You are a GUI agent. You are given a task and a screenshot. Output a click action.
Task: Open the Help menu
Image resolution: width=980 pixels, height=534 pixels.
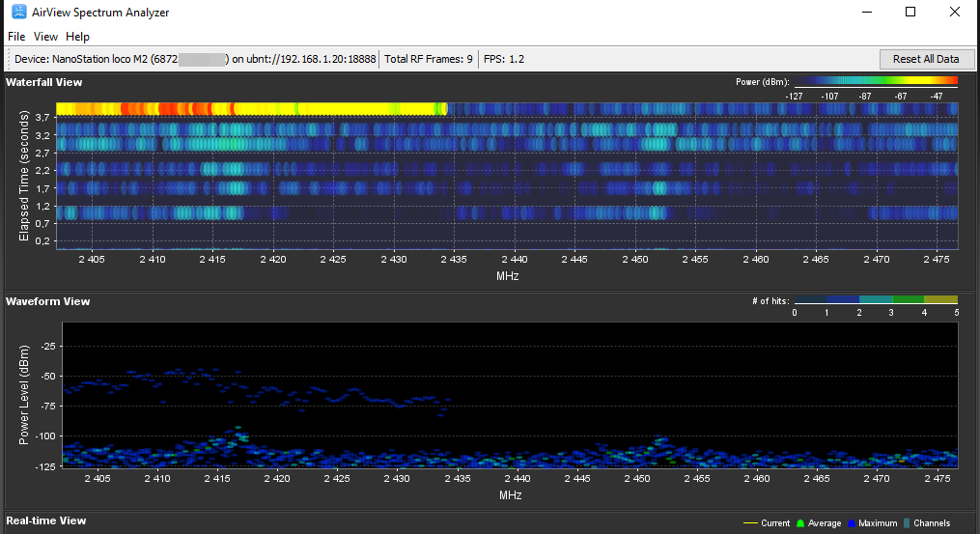(77, 37)
